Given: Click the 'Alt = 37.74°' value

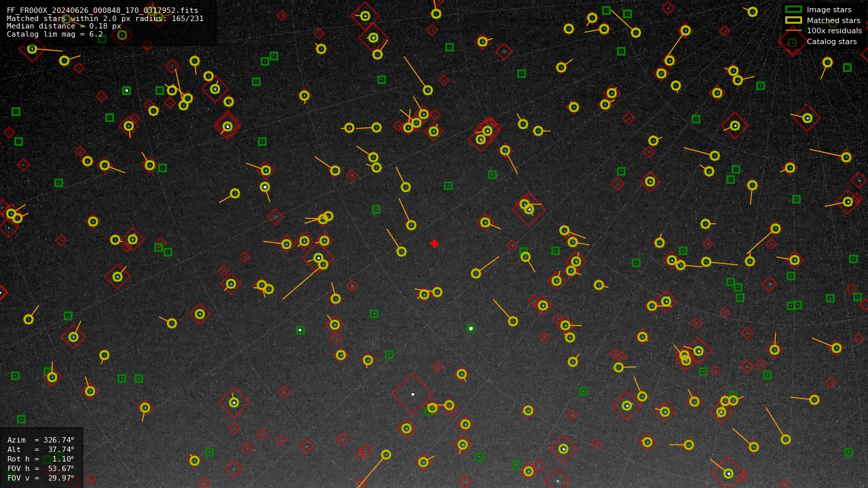Looking at the screenshot, I should 41,449.
